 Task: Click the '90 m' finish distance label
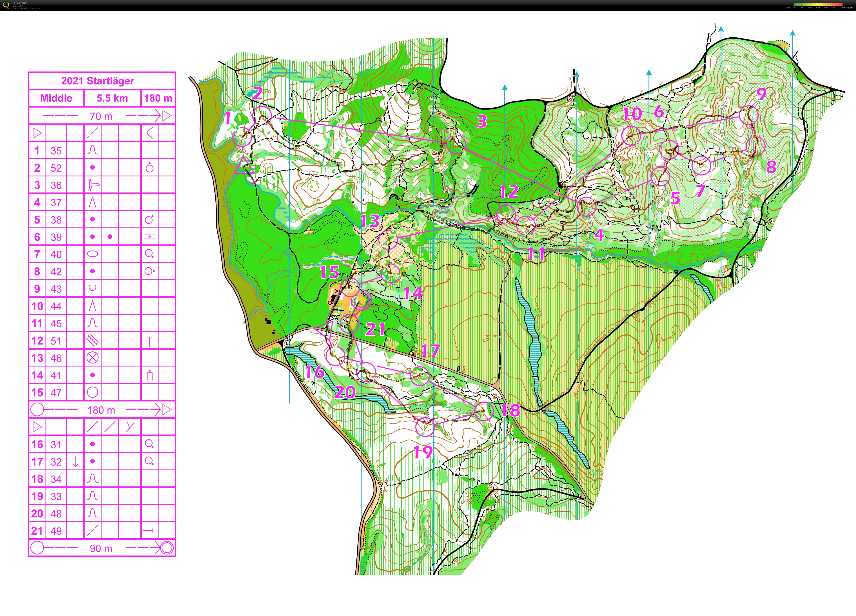pos(101,548)
